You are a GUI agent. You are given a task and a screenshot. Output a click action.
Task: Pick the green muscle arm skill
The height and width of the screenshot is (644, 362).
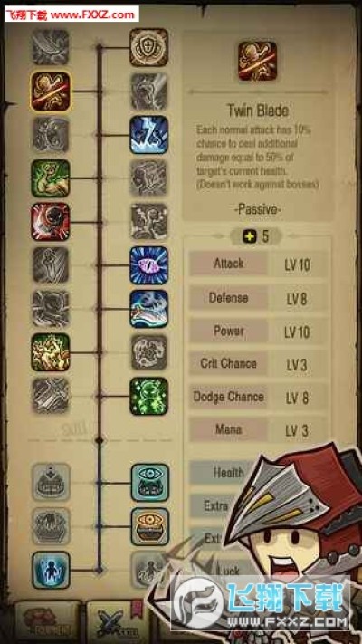click(51, 178)
